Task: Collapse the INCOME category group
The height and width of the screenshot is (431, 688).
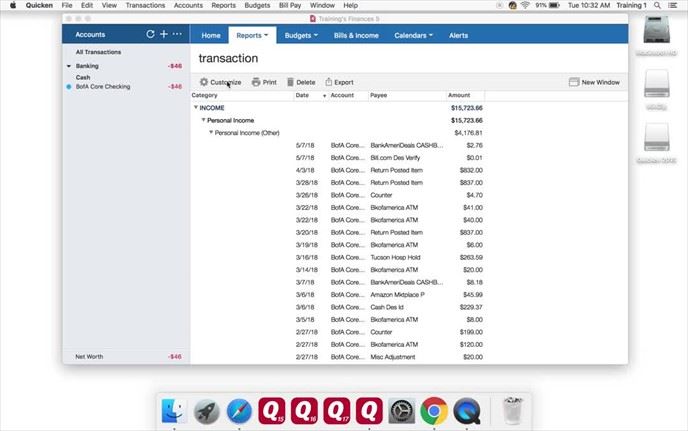Action: pyautogui.click(x=196, y=107)
